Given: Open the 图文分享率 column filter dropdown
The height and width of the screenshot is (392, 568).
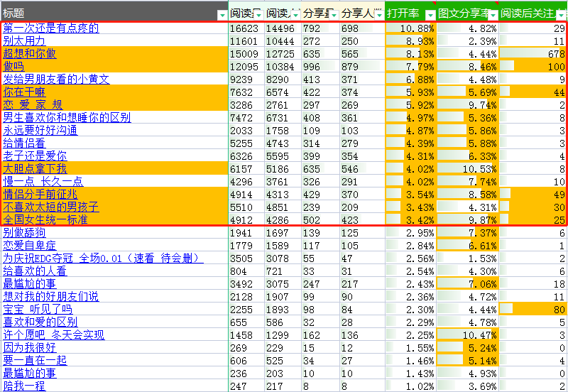Looking at the screenshot, I should [493, 15].
